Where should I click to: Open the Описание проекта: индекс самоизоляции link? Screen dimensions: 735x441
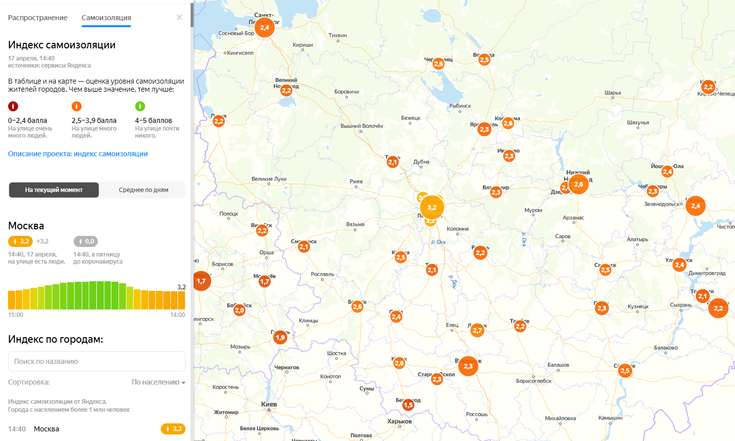tap(78, 154)
